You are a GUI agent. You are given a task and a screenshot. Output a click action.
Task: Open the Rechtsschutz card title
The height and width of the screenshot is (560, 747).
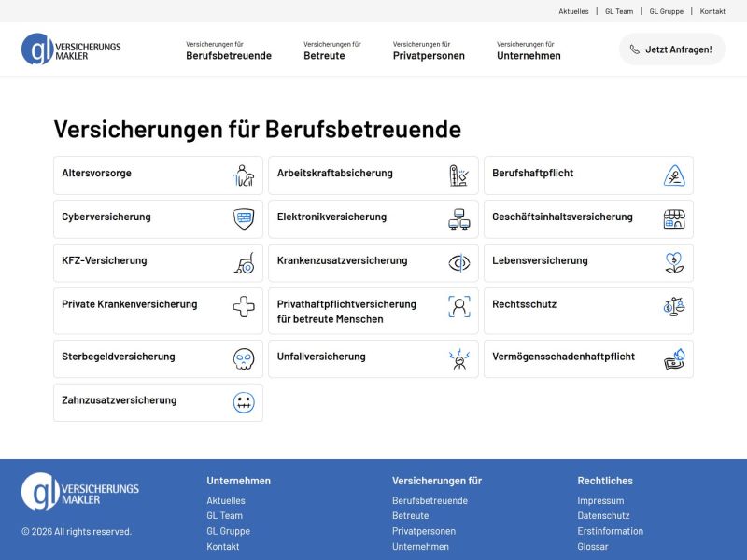coord(524,305)
